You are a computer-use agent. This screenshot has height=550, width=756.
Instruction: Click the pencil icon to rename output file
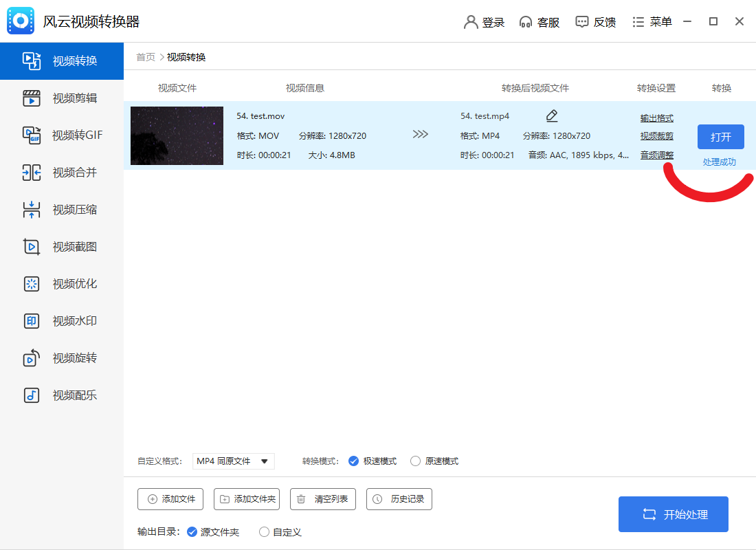[x=551, y=115]
